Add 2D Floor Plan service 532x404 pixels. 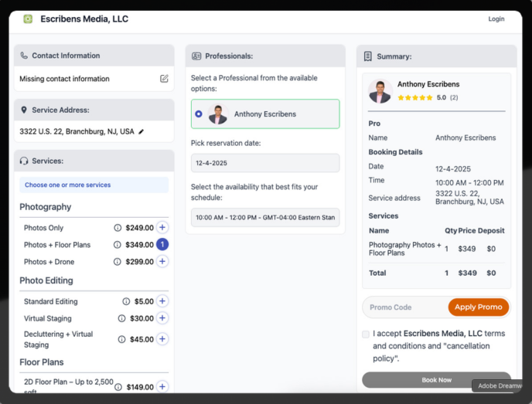coord(162,387)
